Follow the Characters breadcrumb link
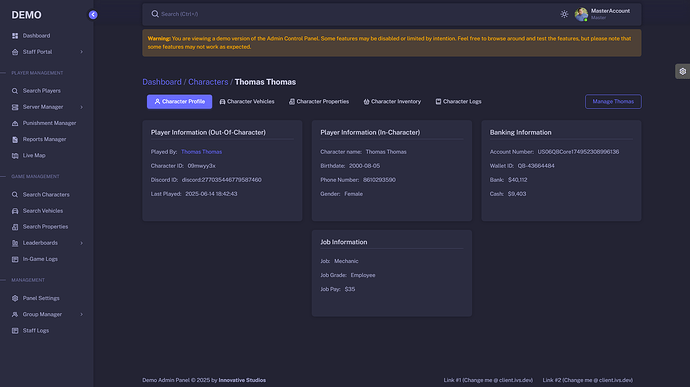Screen dimensions: 690x387 click(x=208, y=82)
